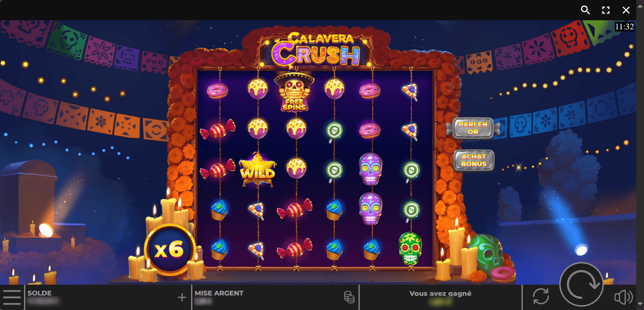Viewport: 644px width, 310px height.
Task: Activate the Pari en Or button
Action: [473, 128]
